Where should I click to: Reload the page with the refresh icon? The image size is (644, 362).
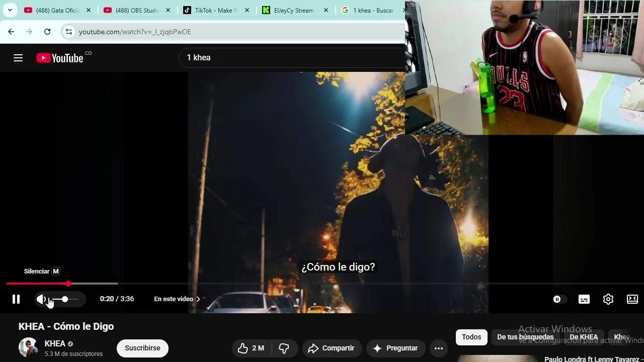[x=47, y=32]
